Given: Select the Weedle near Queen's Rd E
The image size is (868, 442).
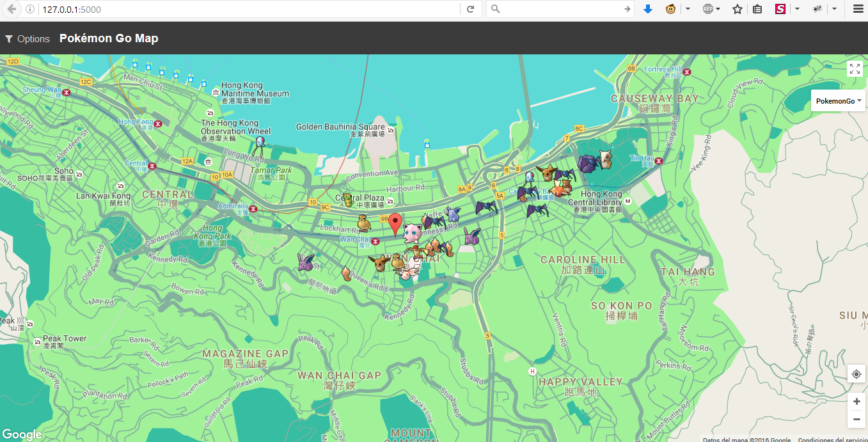Looking at the screenshot, I should tap(346, 274).
